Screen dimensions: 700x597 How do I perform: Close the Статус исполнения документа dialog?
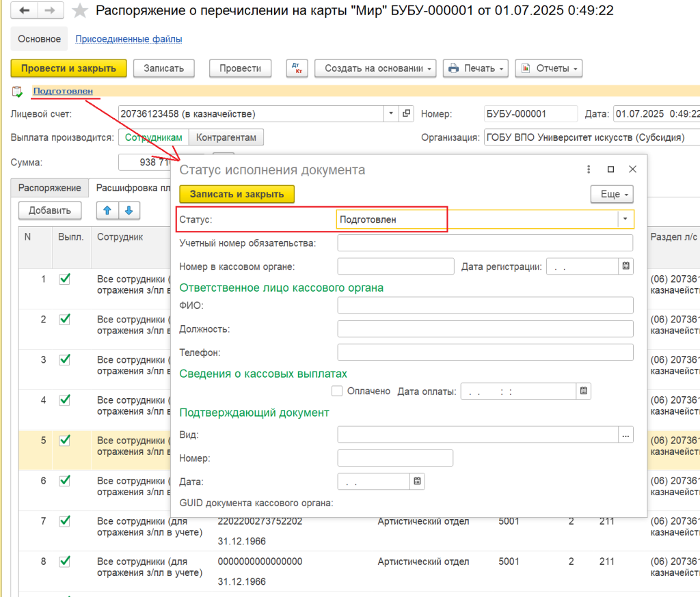[x=632, y=169]
